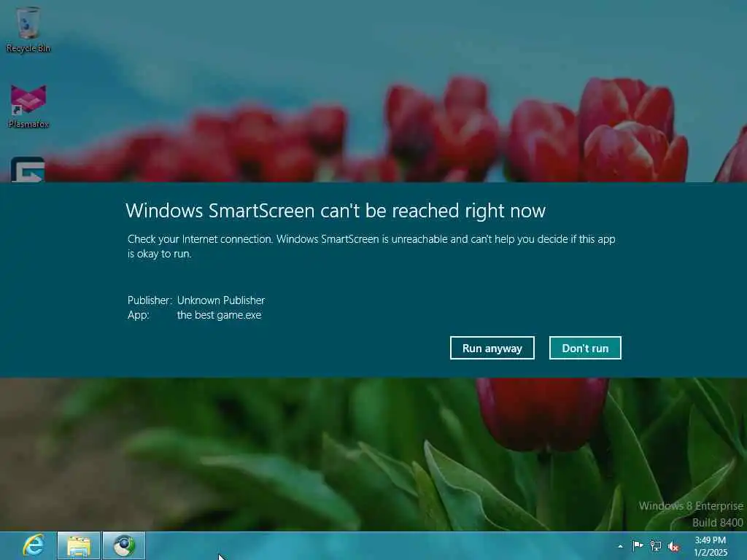Image resolution: width=747 pixels, height=560 pixels.
Task: Click the 'the best game.exe' app name
Action: pyautogui.click(x=219, y=315)
